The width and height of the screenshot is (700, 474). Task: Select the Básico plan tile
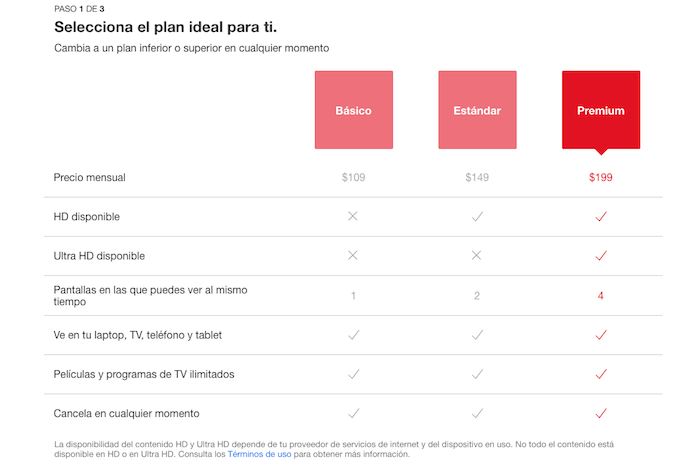[353, 110]
